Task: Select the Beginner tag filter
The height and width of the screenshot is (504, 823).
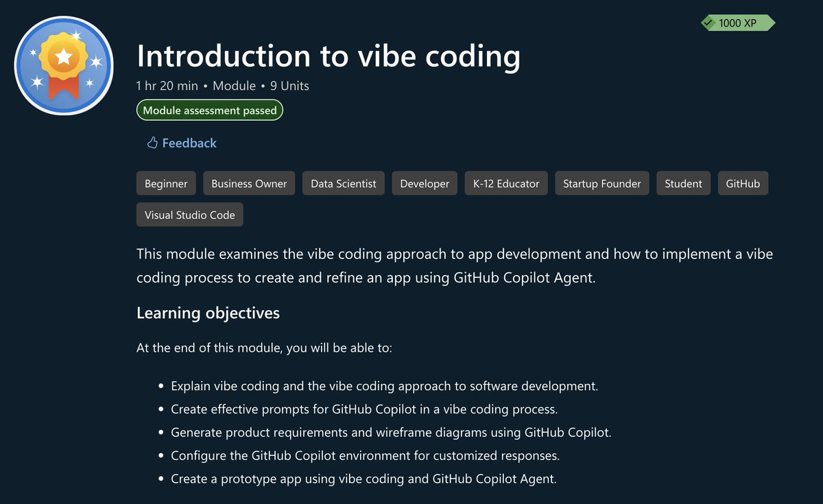Action: pos(166,183)
